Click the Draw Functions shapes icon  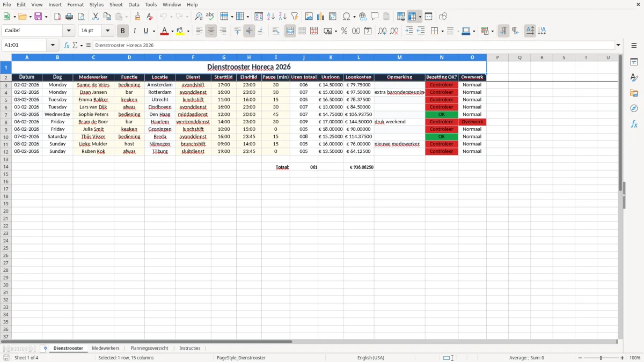pos(443,17)
